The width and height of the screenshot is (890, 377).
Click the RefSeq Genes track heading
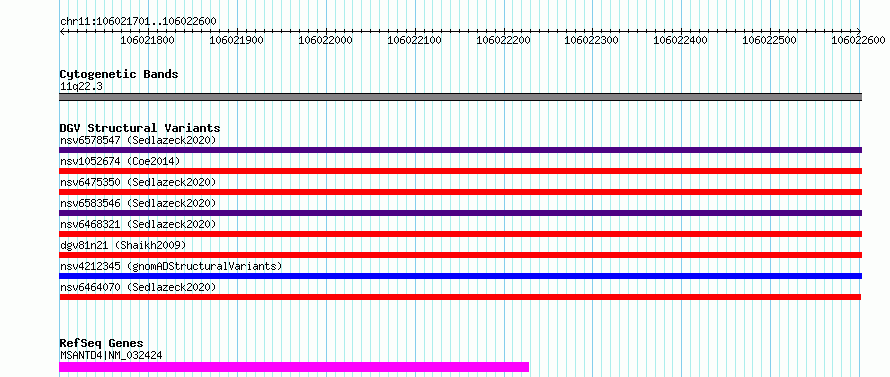tap(101, 344)
